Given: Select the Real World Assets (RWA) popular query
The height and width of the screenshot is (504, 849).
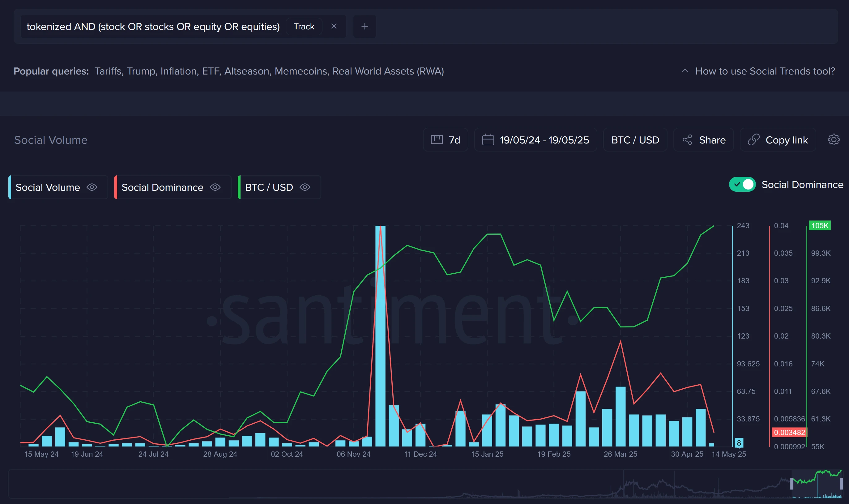Looking at the screenshot, I should 389,71.
